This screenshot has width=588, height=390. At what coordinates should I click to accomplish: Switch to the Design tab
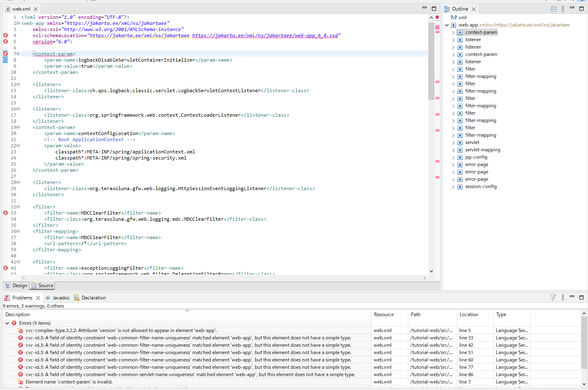pos(17,286)
